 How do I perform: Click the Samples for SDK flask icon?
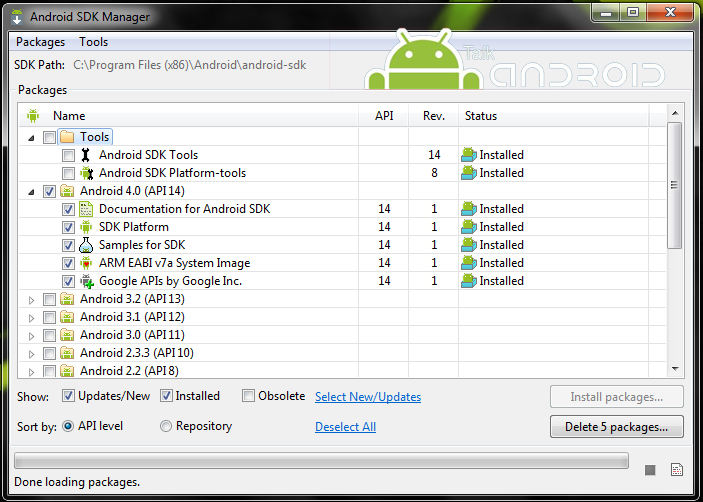point(86,245)
